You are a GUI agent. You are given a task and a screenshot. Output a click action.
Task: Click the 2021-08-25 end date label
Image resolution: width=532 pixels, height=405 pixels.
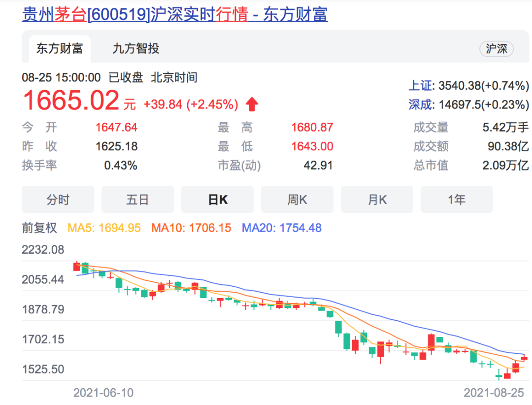[494, 393]
